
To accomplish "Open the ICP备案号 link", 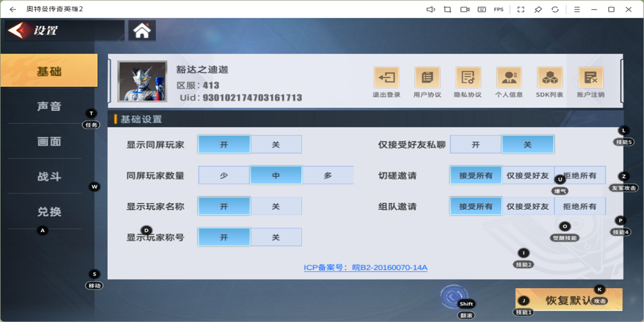I will tap(365, 267).
